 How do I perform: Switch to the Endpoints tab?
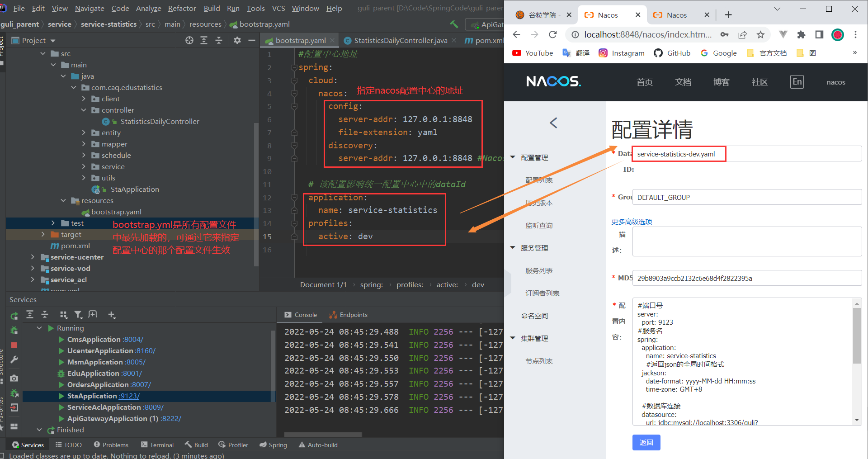pyautogui.click(x=349, y=315)
